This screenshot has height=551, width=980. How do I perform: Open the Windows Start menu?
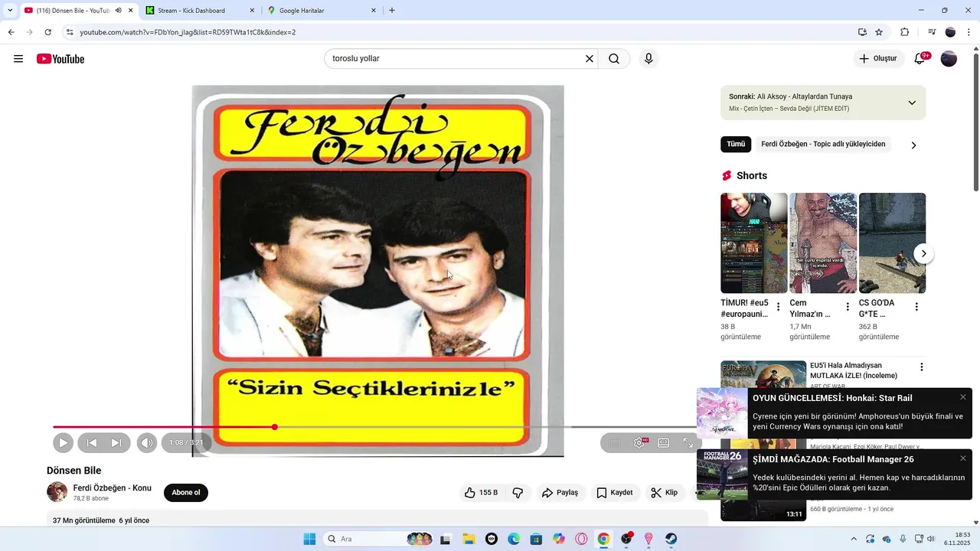(x=309, y=539)
